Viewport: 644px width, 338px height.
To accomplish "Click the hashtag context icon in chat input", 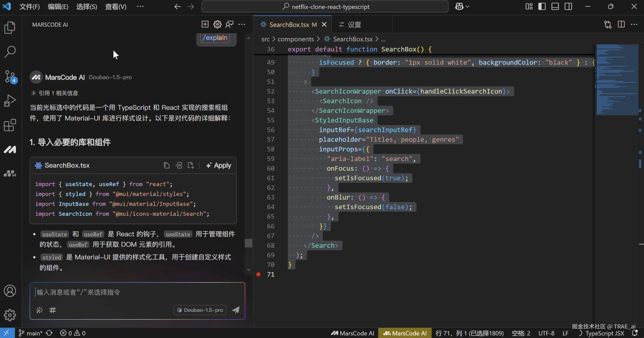I will (52, 310).
